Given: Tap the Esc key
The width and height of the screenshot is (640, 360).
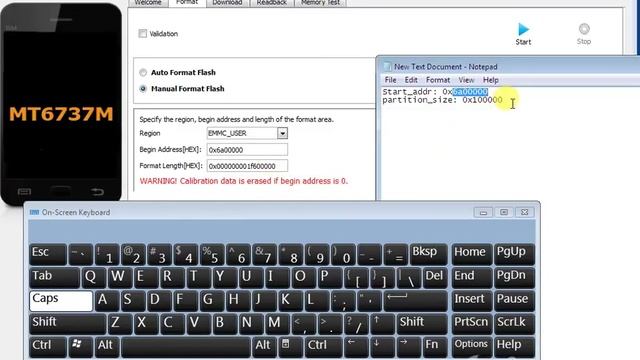Looking at the screenshot, I should tap(48, 254).
